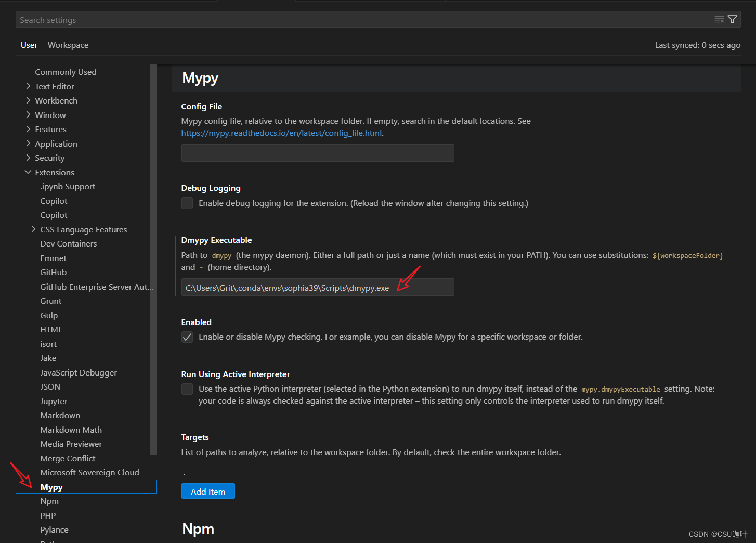756x543 pixels.
Task: Switch to the Workspace settings tab
Action: coord(68,45)
